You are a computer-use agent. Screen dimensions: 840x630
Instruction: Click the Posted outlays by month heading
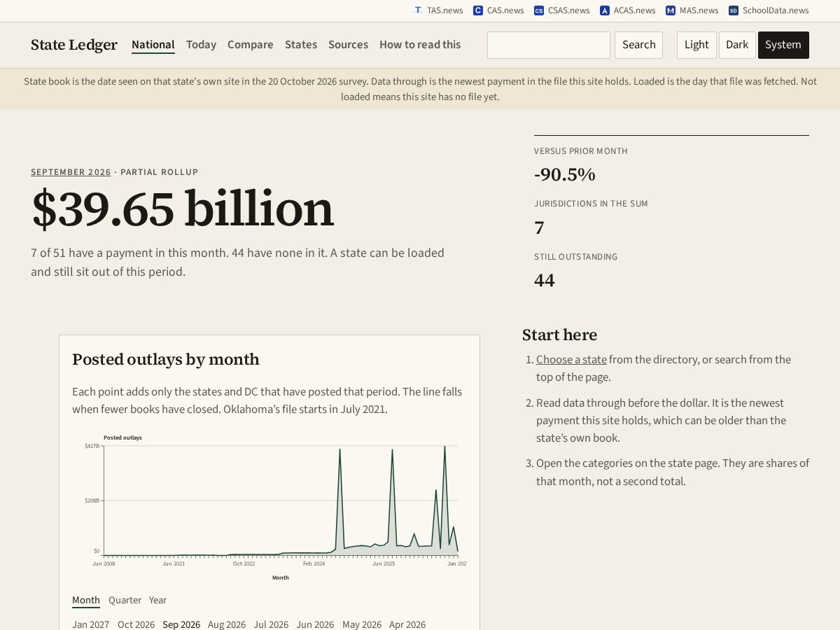[166, 359]
